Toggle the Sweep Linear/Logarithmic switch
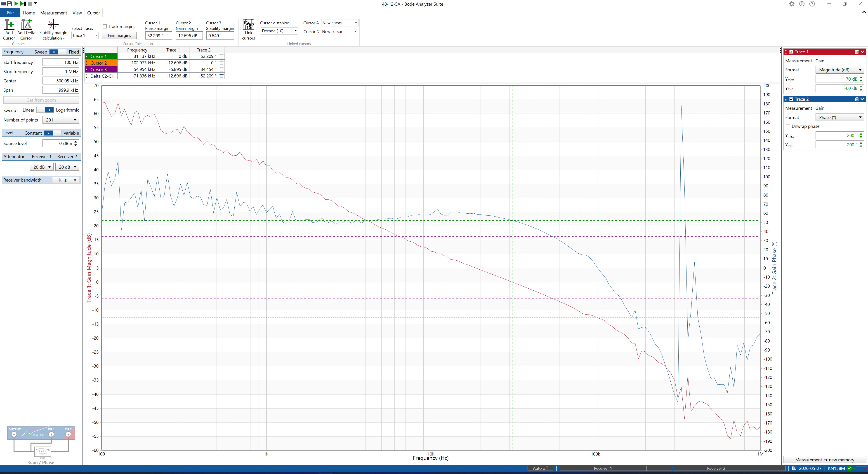The height and width of the screenshot is (474, 868). (45, 110)
